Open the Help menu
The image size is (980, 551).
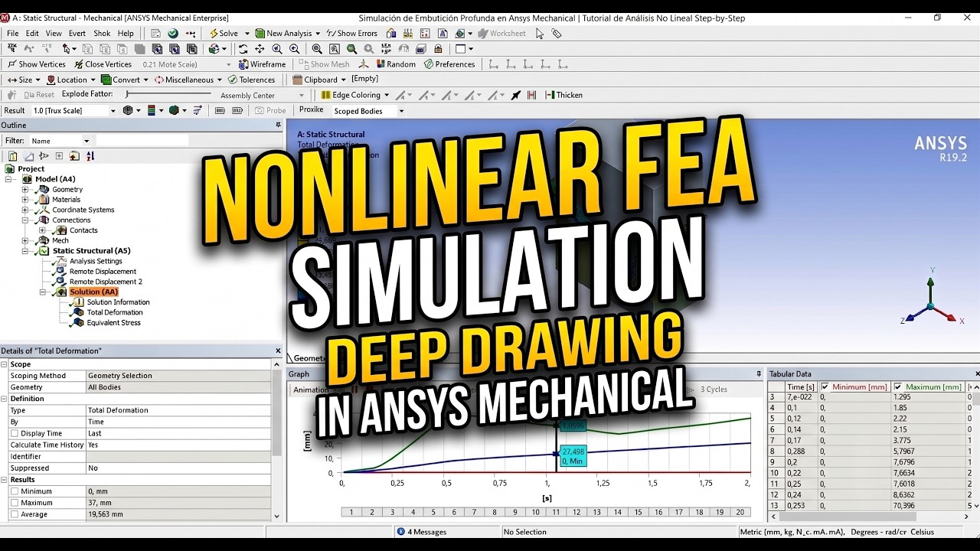(126, 34)
